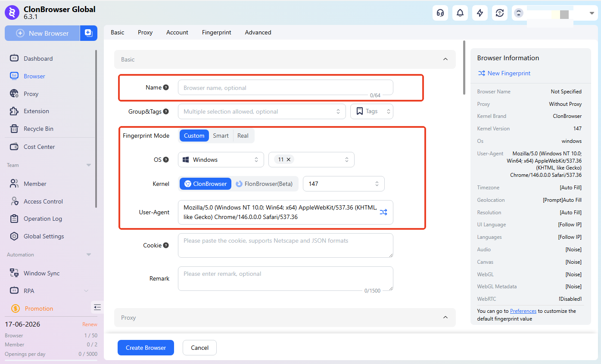Collapse the Proxy section
This screenshot has height=364, width=601.
(446, 318)
